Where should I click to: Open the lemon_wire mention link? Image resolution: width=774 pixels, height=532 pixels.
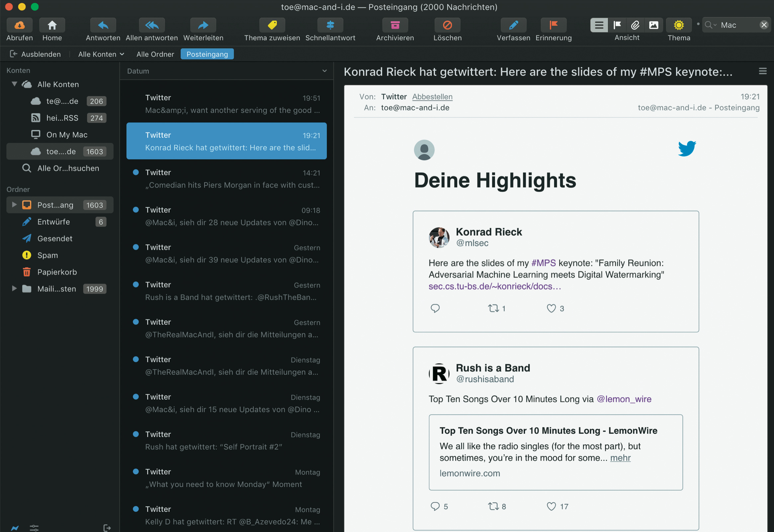tap(624, 399)
